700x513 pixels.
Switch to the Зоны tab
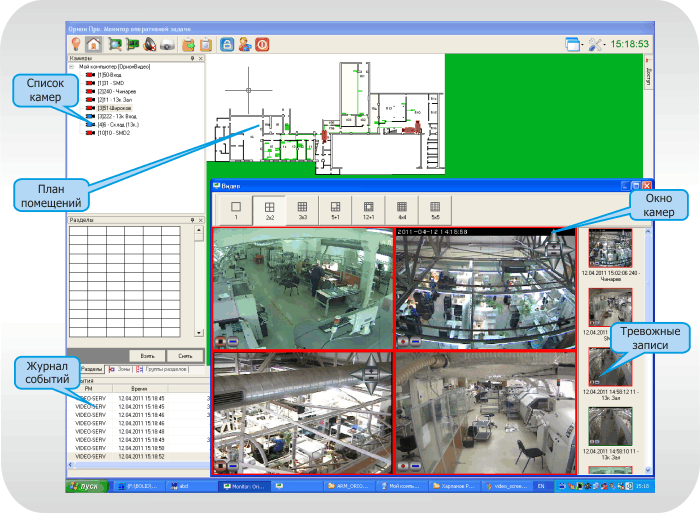120,369
